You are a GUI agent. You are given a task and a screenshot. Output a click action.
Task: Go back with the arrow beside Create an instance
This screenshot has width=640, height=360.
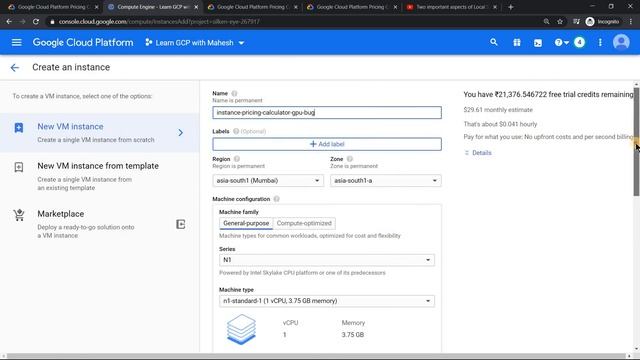coord(15,67)
